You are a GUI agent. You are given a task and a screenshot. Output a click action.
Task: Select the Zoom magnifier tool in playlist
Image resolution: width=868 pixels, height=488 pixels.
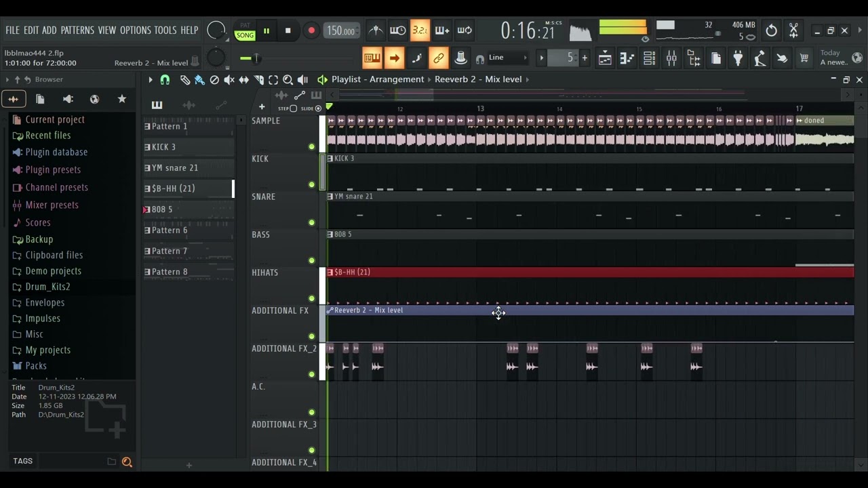[288, 80]
